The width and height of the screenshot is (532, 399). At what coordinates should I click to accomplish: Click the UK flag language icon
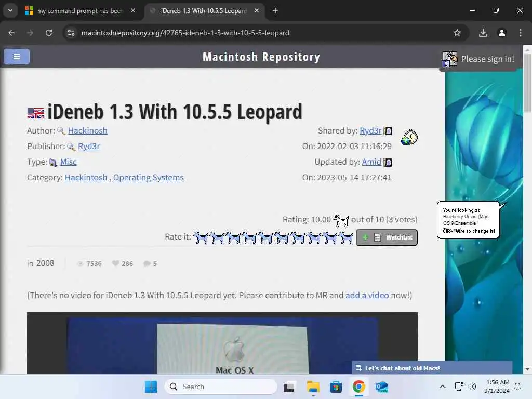pyautogui.click(x=36, y=113)
